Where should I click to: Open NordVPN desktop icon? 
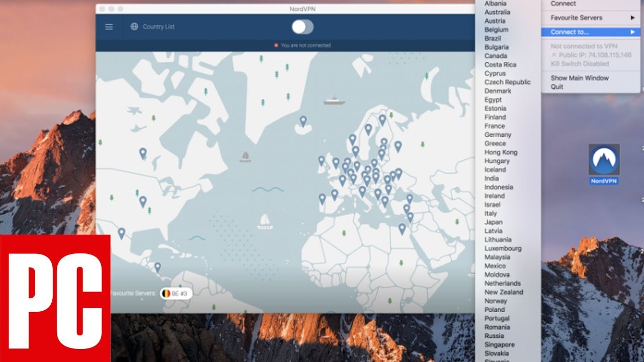point(604,164)
